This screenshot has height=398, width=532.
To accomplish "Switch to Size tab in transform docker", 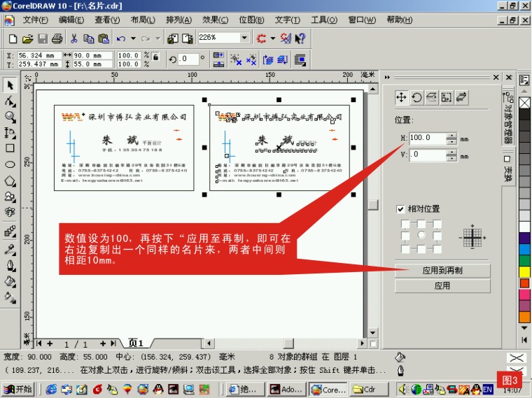I will (446, 98).
